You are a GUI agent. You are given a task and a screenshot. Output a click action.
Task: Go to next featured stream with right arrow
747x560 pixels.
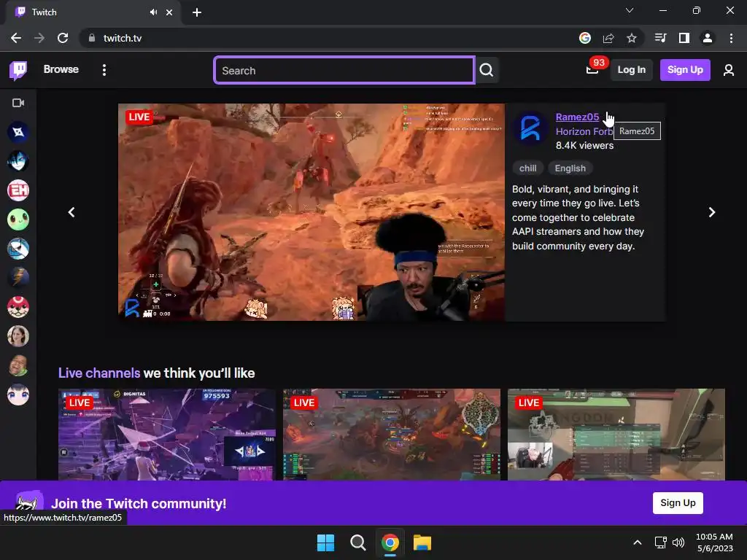[712, 212]
